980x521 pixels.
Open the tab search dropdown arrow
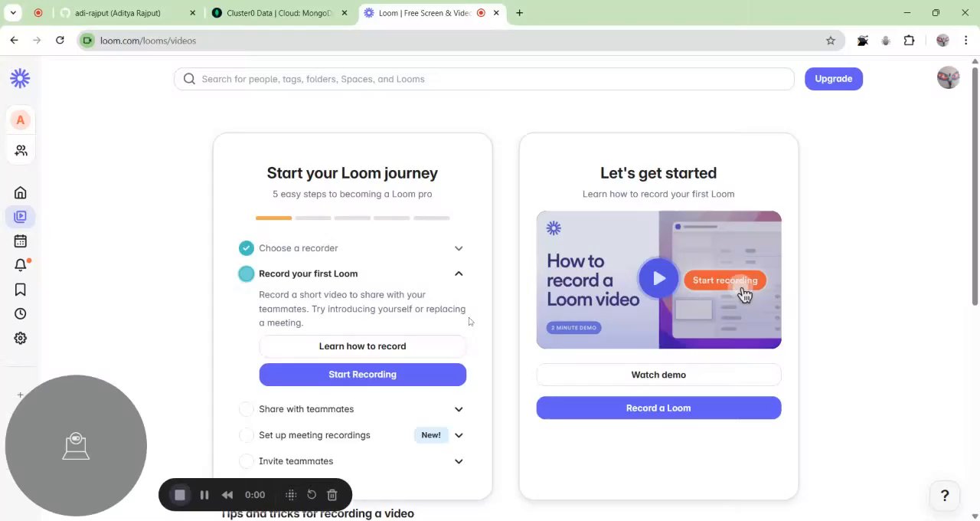tap(13, 13)
